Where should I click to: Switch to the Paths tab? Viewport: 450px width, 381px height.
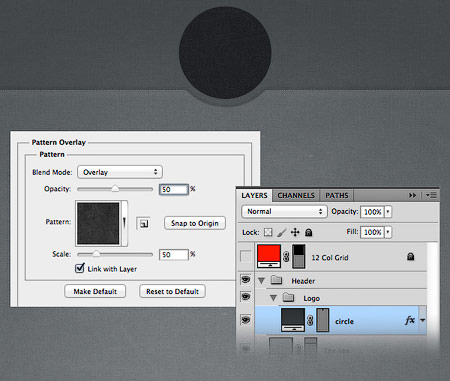[x=337, y=195]
